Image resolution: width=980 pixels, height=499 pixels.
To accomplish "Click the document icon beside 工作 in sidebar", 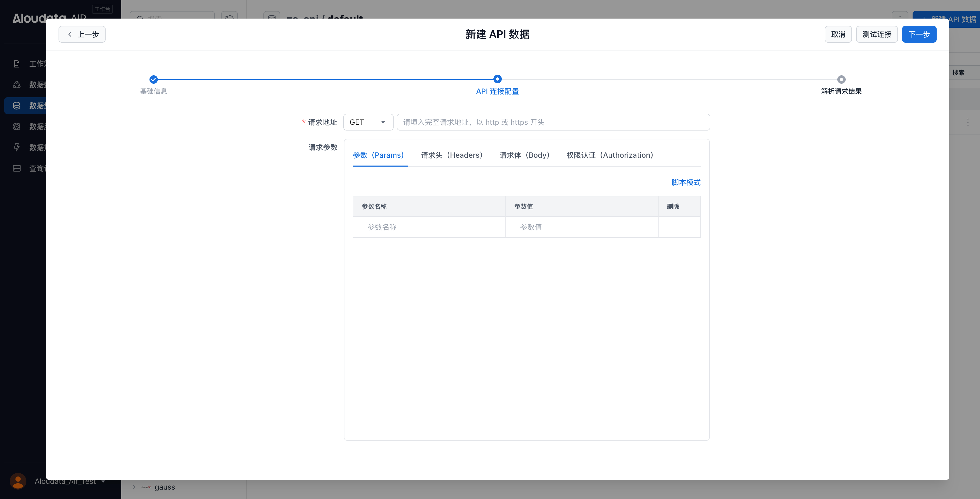I will [17, 64].
